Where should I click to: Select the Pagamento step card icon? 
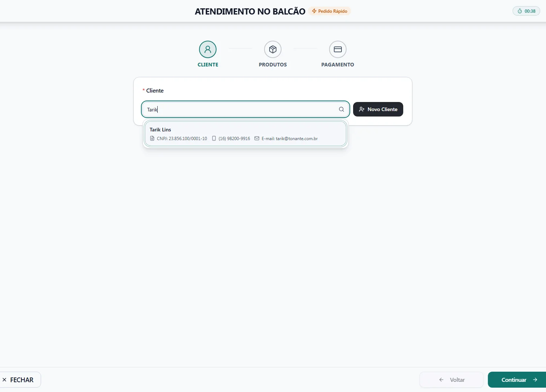[338, 49]
